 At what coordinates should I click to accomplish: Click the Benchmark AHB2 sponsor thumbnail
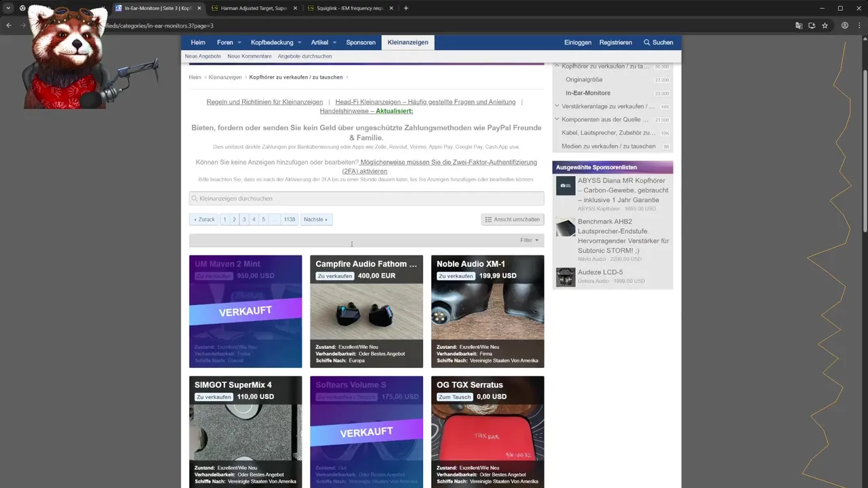point(566,227)
